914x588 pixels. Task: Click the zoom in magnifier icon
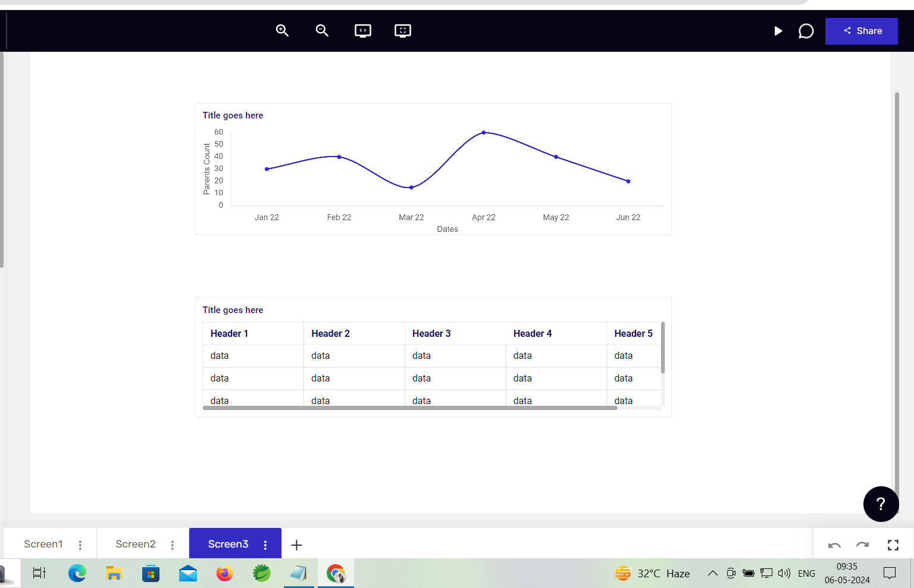click(282, 30)
